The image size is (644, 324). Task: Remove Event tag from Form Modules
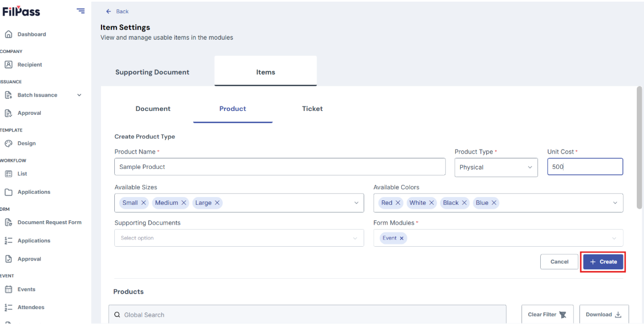(402, 238)
